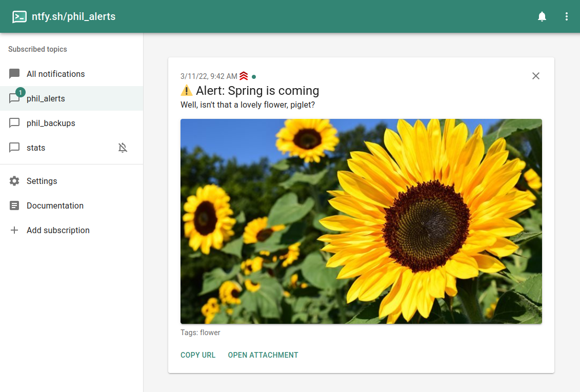This screenshot has height=392, width=580.
Task: Click the sunflower image attachment
Action: (x=361, y=221)
